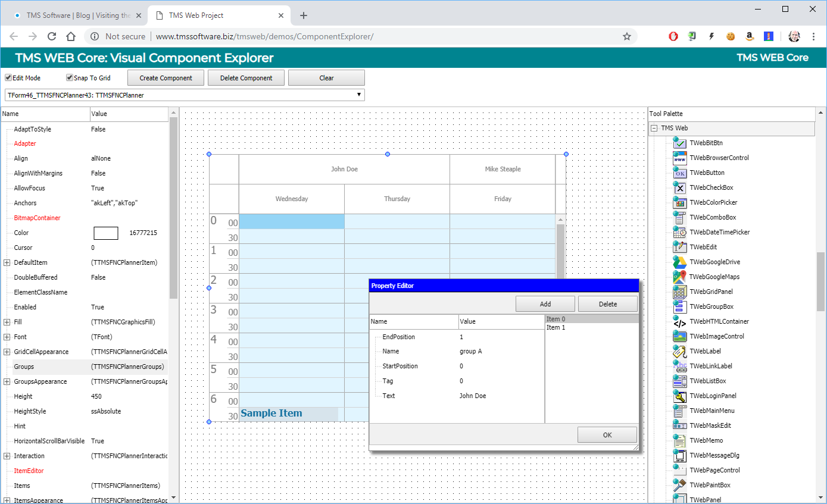827x504 pixels.
Task: Select the TWebComboBox palette icon
Action: click(679, 217)
